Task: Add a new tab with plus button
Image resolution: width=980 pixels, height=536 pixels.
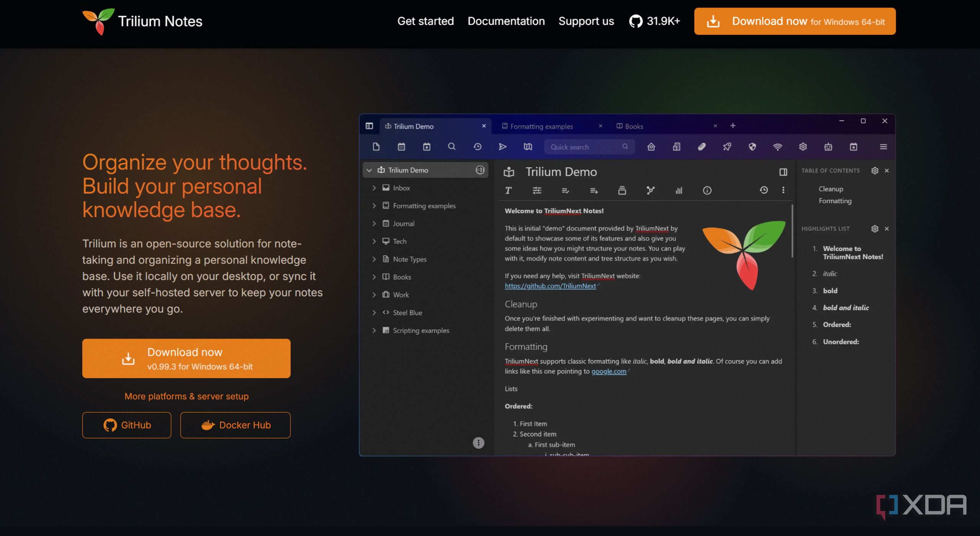Action: point(732,126)
